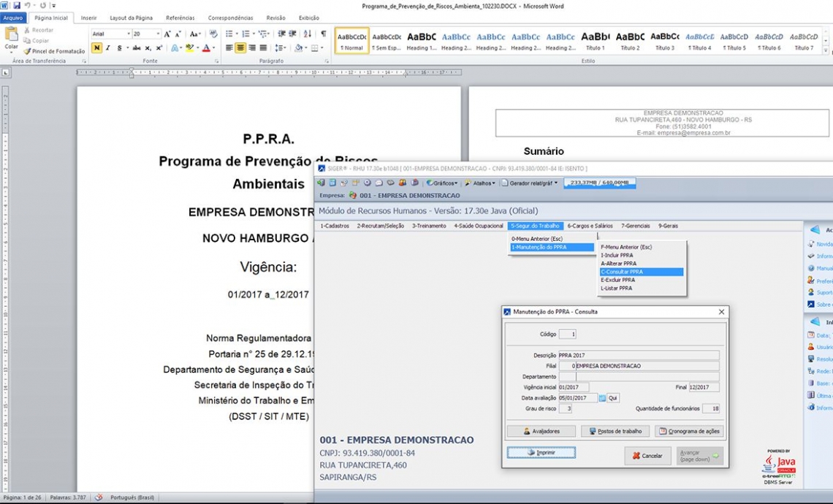Click the Imprimir button in PPRA dialog
The height and width of the screenshot is (504, 833).
[x=541, y=452]
